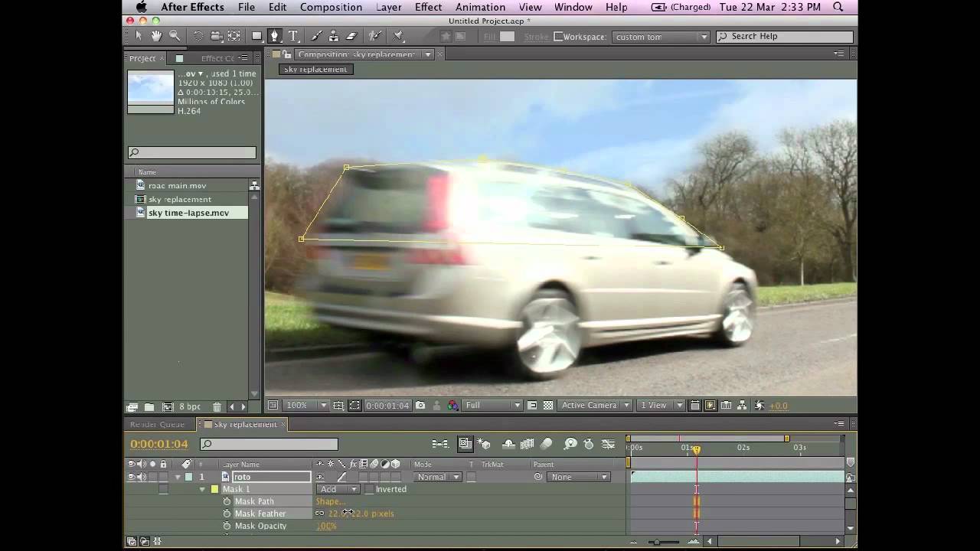Viewport: 980px width, 551px height.
Task: Select sky time-lapse.mov in Project panel
Action: point(189,213)
